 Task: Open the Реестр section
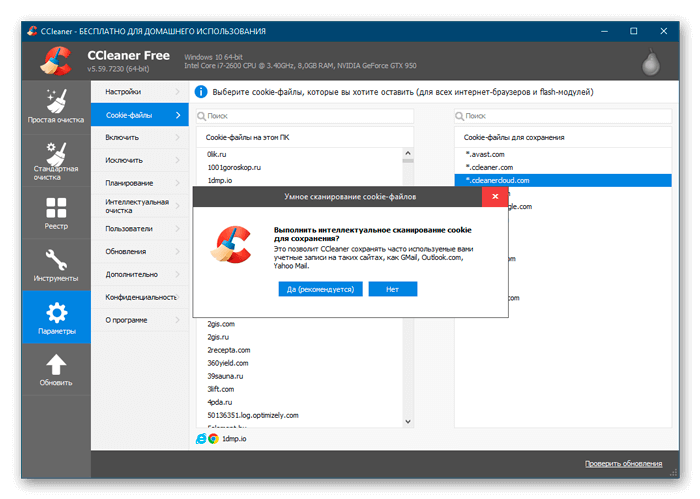point(56,213)
